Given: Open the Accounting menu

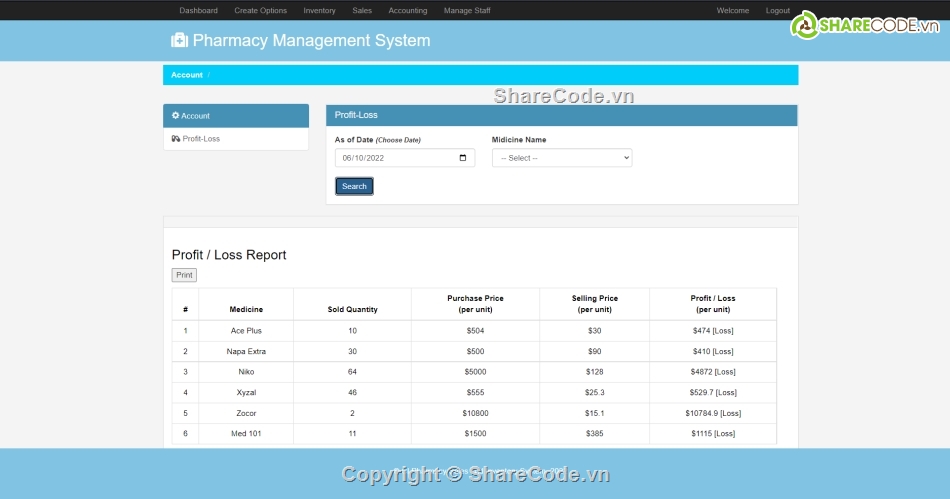Looking at the screenshot, I should pos(407,11).
